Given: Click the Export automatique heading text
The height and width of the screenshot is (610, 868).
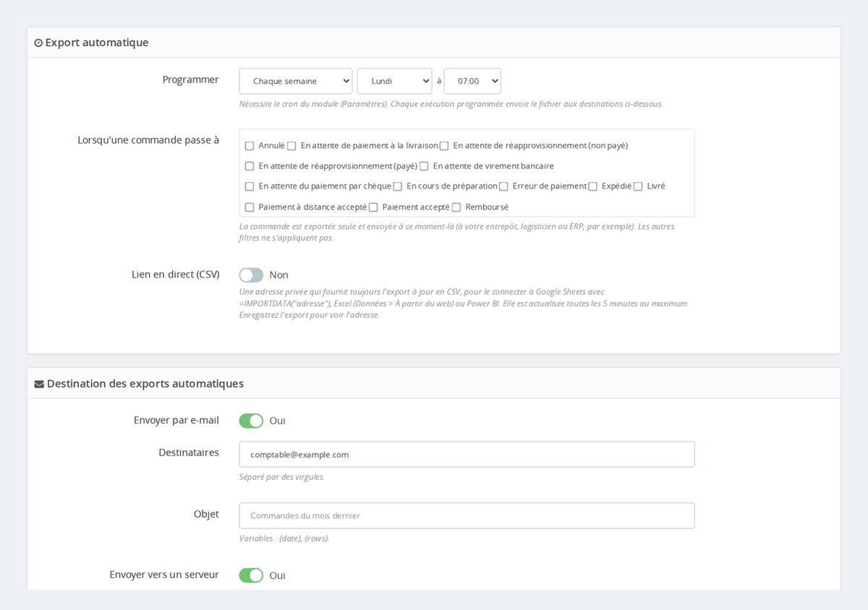Looking at the screenshot, I should (x=97, y=43).
